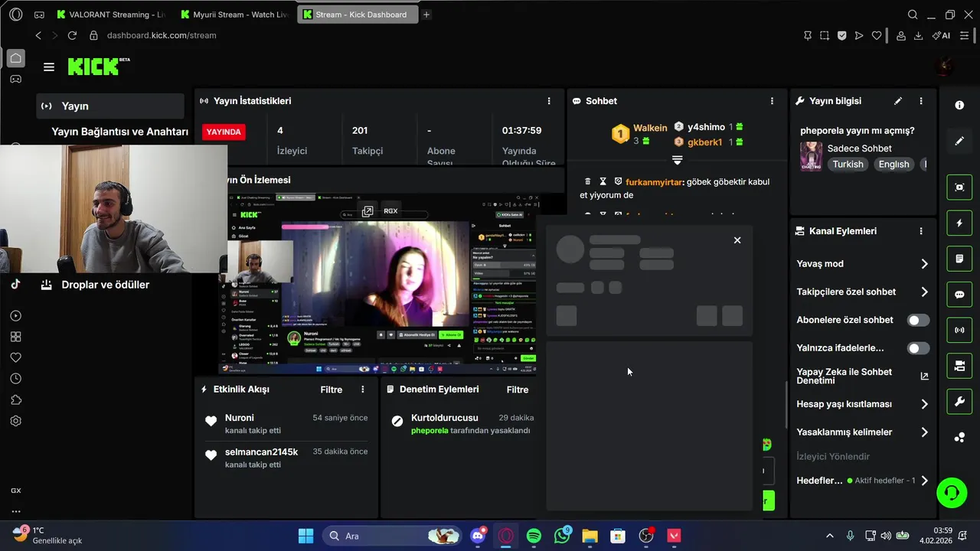Click Nuroni in activity feed

(240, 418)
